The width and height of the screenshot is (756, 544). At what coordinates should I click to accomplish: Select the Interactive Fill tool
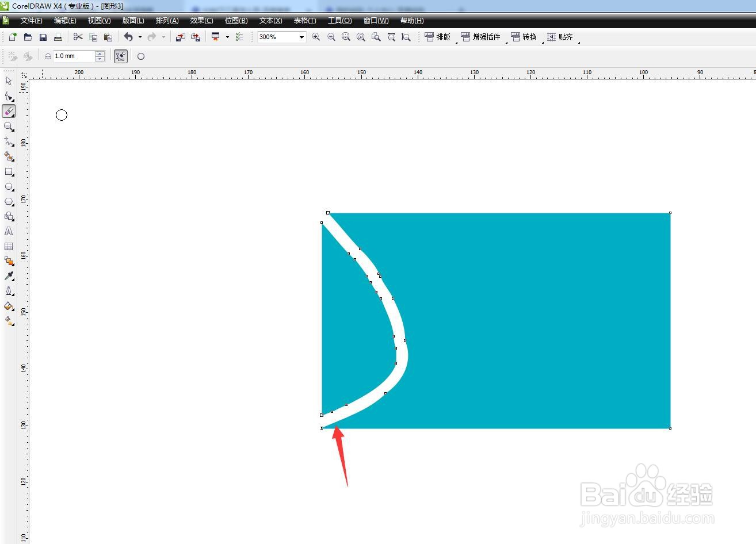9,321
